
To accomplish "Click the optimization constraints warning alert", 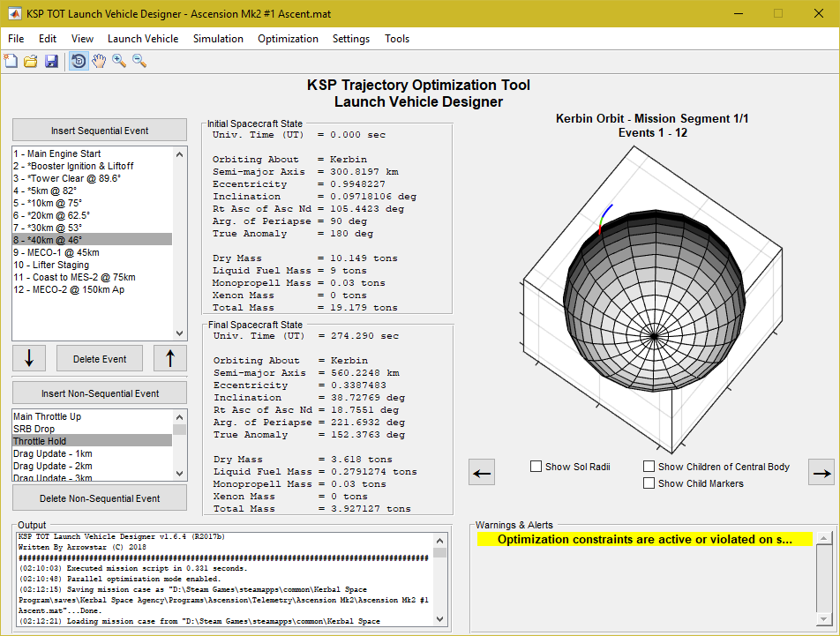I will (x=644, y=539).
